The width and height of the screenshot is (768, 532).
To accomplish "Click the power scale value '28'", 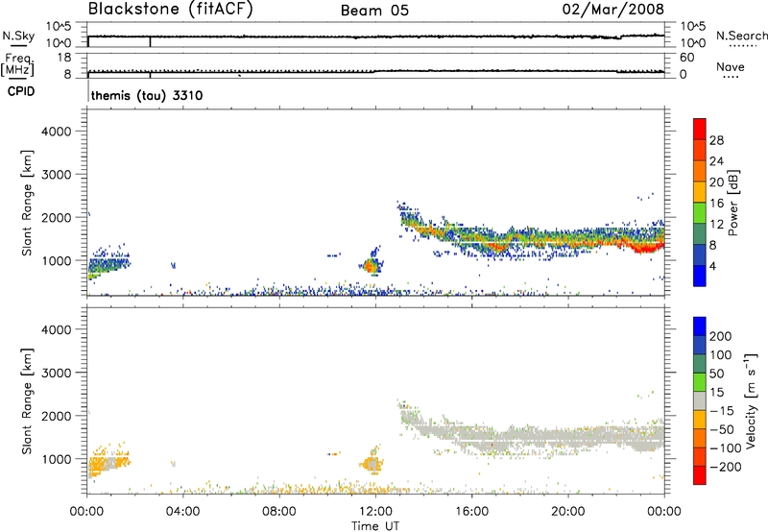I will coord(716,140).
